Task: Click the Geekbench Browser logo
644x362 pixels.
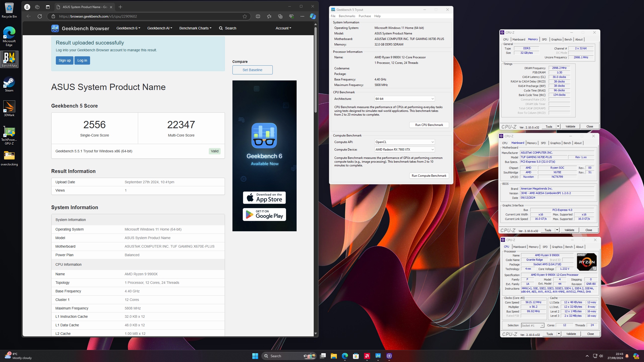Action: click(80, 28)
